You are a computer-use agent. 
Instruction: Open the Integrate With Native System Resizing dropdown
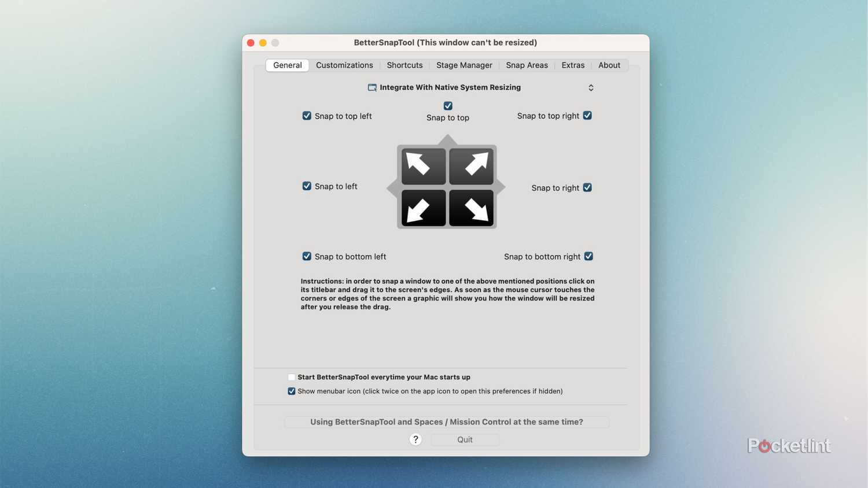point(481,87)
